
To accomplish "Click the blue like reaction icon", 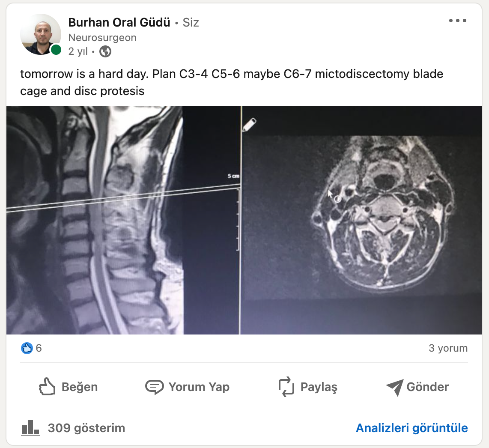I will click(x=27, y=348).
